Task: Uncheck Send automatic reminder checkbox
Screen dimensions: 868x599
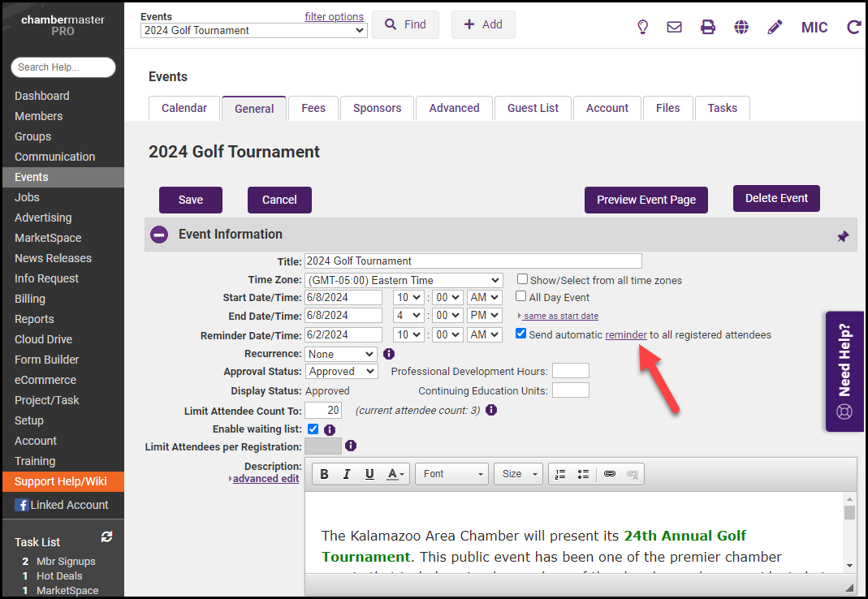Action: pos(521,334)
